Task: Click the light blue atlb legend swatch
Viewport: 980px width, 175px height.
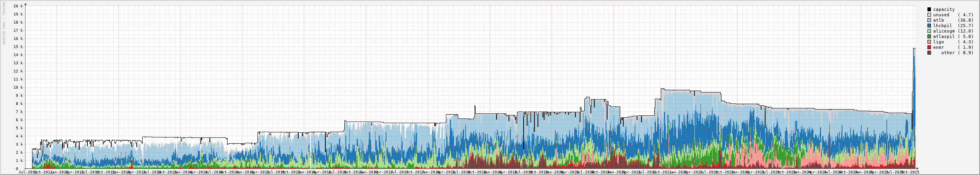Action: [929, 20]
